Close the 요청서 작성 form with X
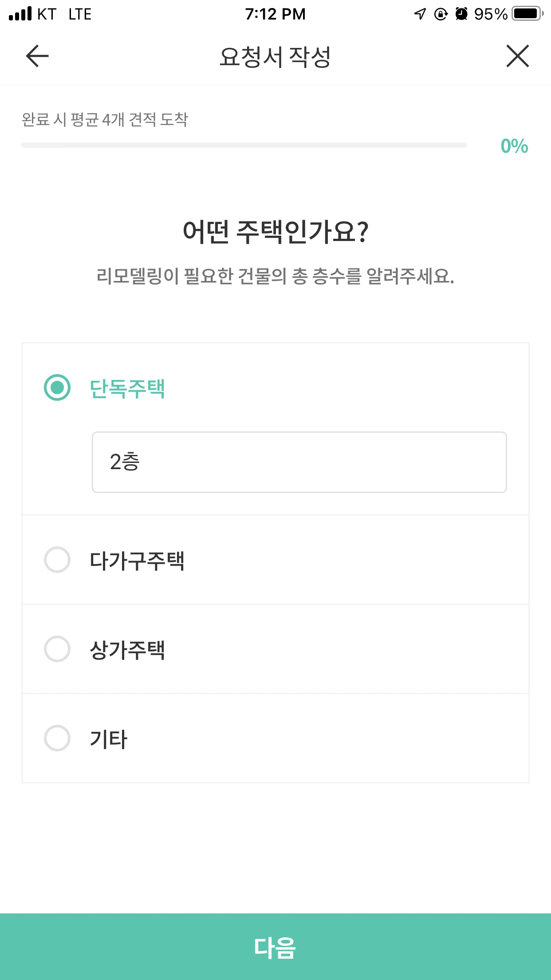Viewport: 551px width, 980px height. tap(517, 56)
